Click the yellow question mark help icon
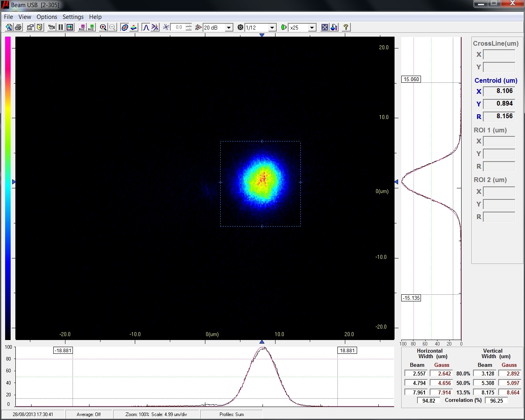The width and height of the screenshot is (525, 420). [346, 27]
